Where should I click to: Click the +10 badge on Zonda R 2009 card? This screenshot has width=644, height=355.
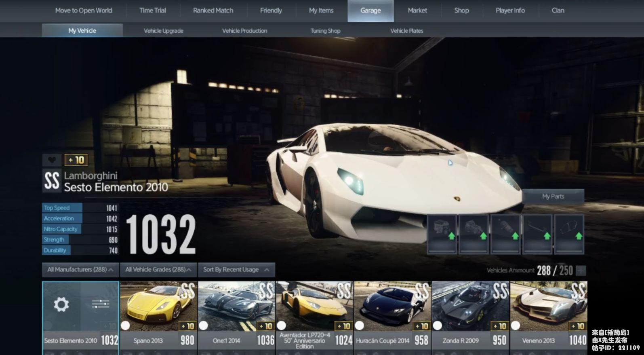tap(499, 326)
